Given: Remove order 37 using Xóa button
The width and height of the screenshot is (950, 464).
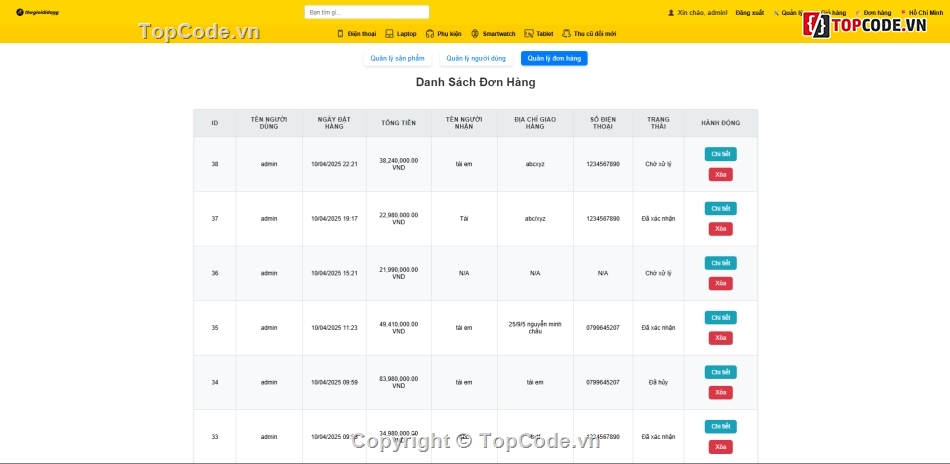Looking at the screenshot, I should (x=720, y=229).
